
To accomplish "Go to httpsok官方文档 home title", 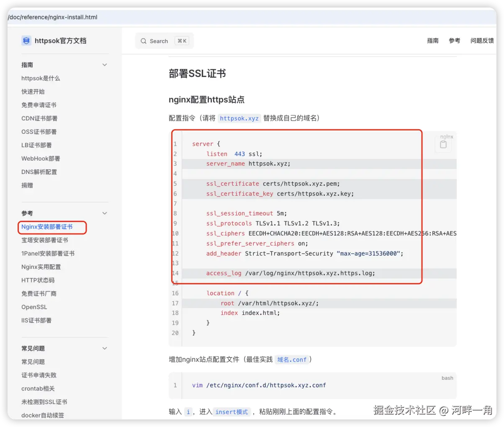I will [60, 41].
